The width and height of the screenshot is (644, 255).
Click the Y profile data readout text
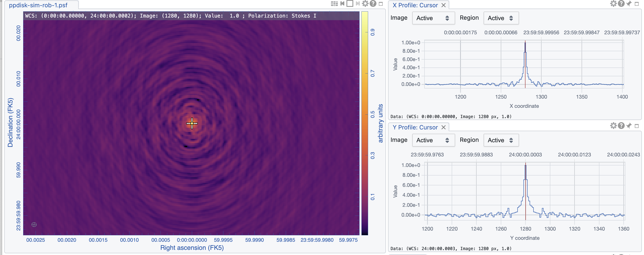[x=451, y=249]
